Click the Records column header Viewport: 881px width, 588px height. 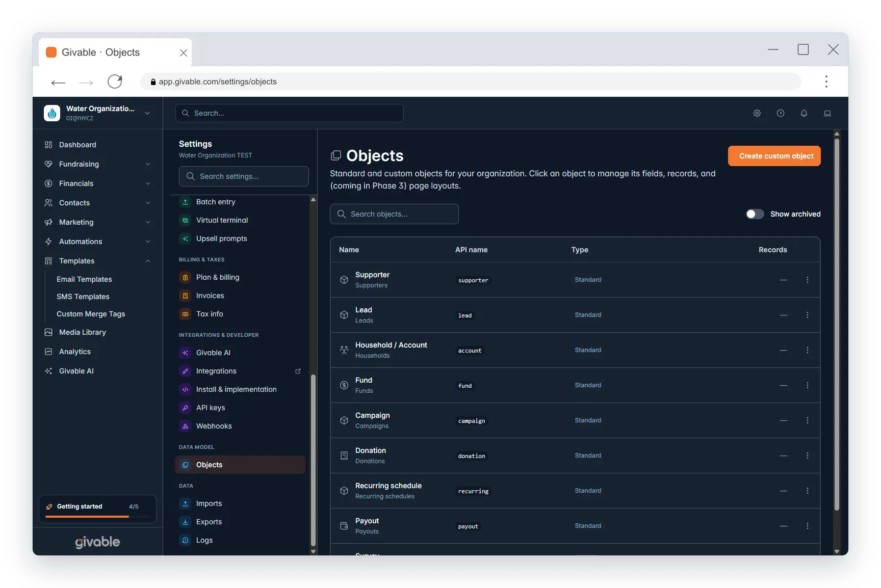[773, 250]
